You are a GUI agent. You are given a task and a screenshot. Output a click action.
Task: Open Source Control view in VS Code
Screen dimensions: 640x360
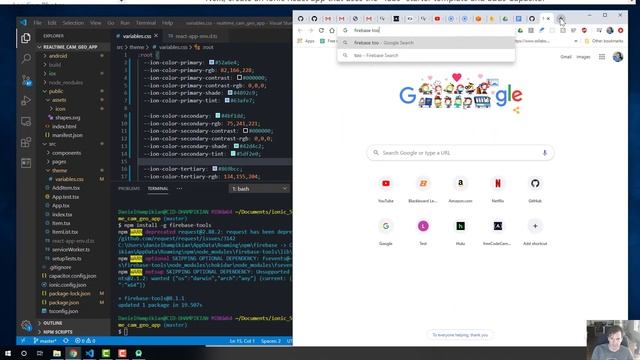pyautogui.click(x=26, y=80)
